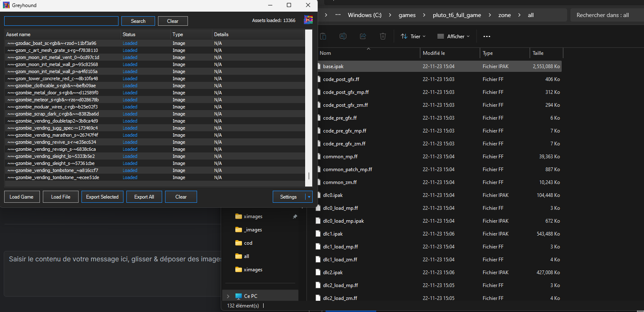Sort by the Nom column header in Explorer
Image resolution: width=644 pixels, height=312 pixels.
(x=368, y=53)
